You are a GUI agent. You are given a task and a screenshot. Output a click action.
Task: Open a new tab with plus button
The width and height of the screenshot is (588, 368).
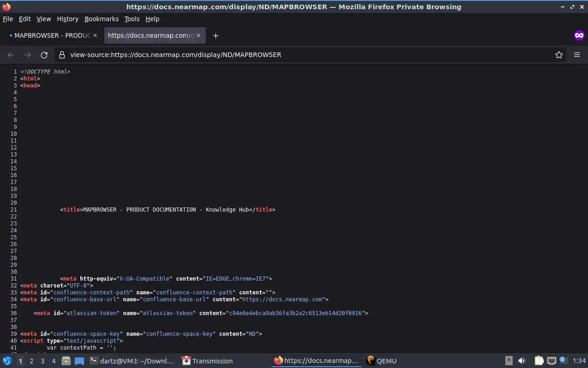pos(215,35)
